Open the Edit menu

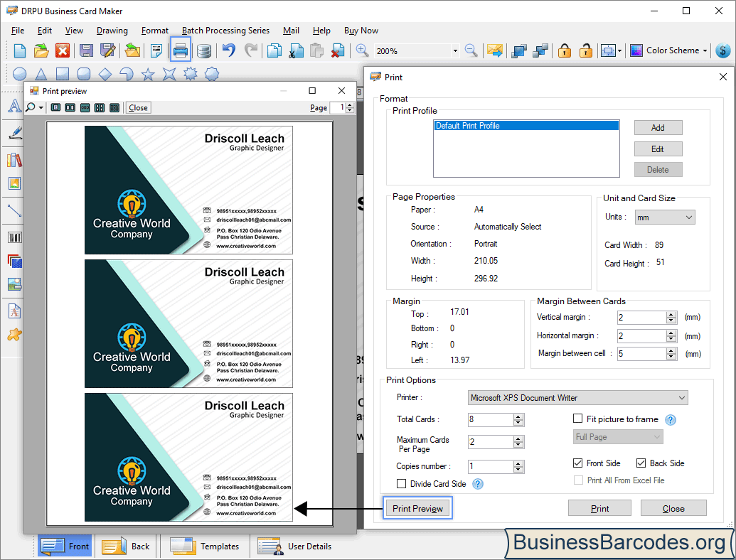click(x=45, y=31)
